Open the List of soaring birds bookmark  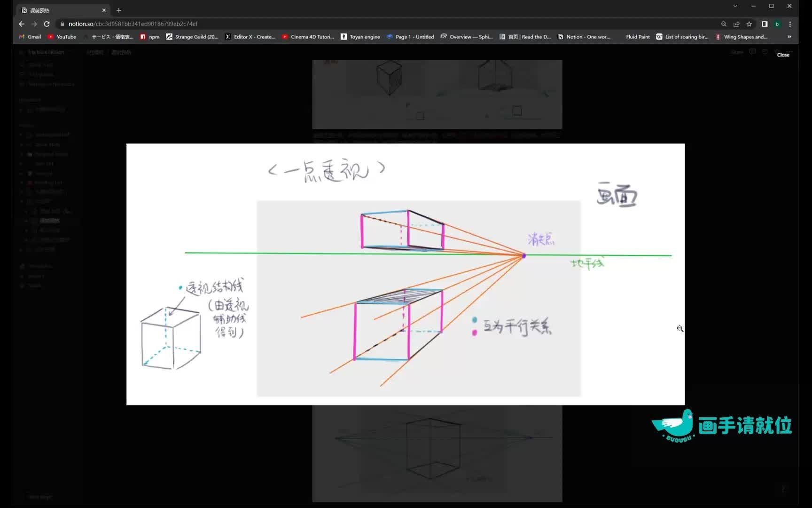coord(682,37)
